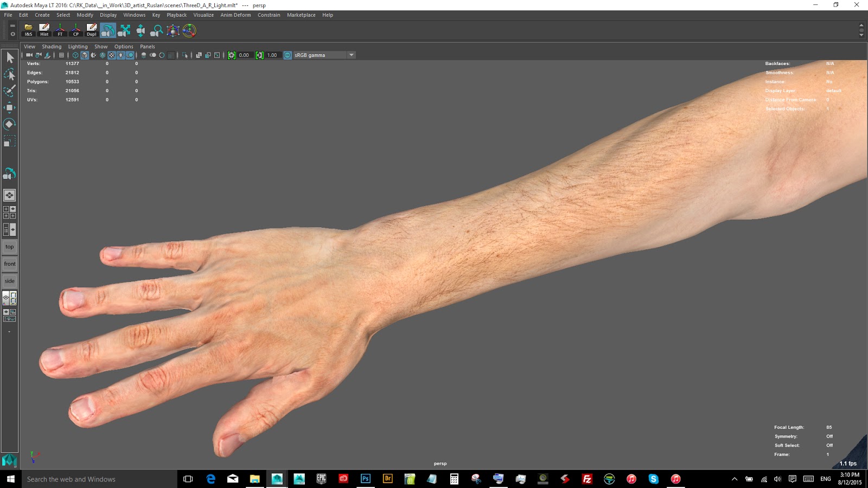The width and height of the screenshot is (868, 488).
Task: Toggle view transform ON button
Action: (288, 55)
